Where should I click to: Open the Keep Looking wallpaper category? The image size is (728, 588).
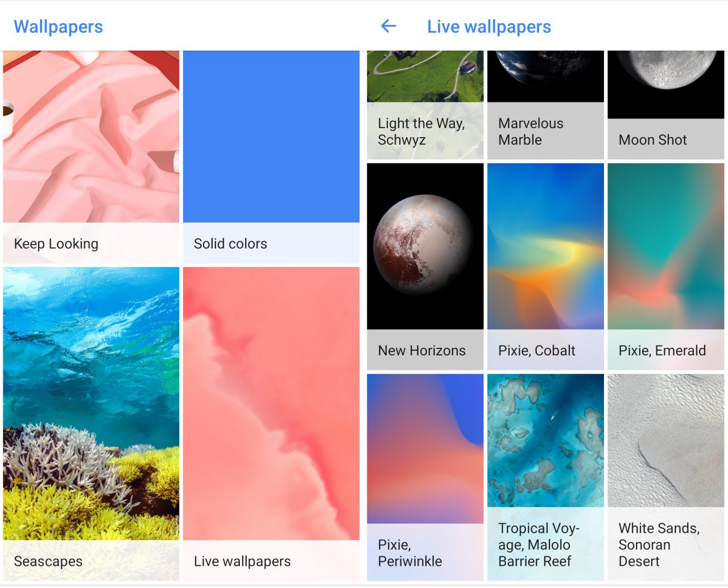(x=91, y=157)
